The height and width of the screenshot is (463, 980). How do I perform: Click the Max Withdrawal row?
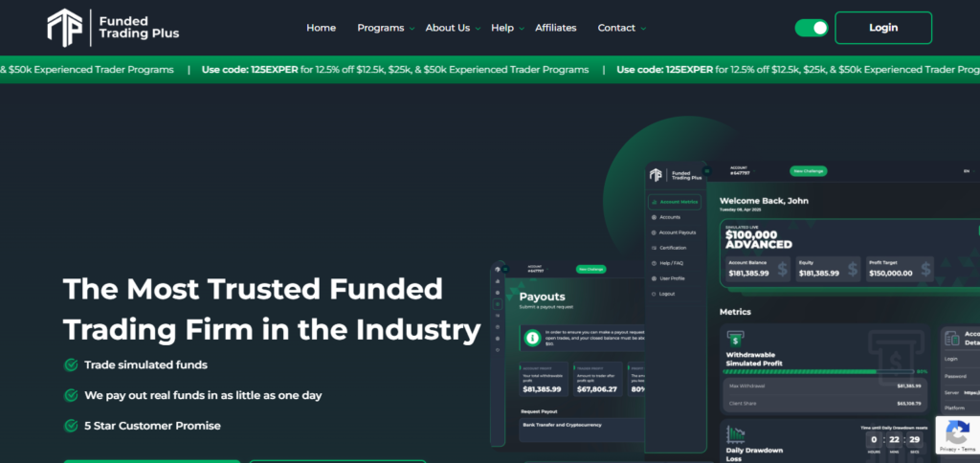tap(825, 386)
